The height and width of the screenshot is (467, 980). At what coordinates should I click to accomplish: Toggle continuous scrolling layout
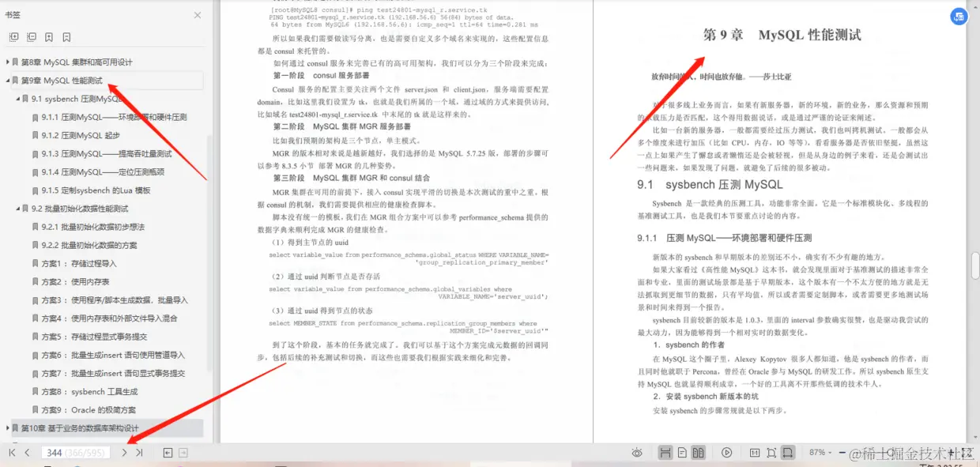tap(665, 453)
